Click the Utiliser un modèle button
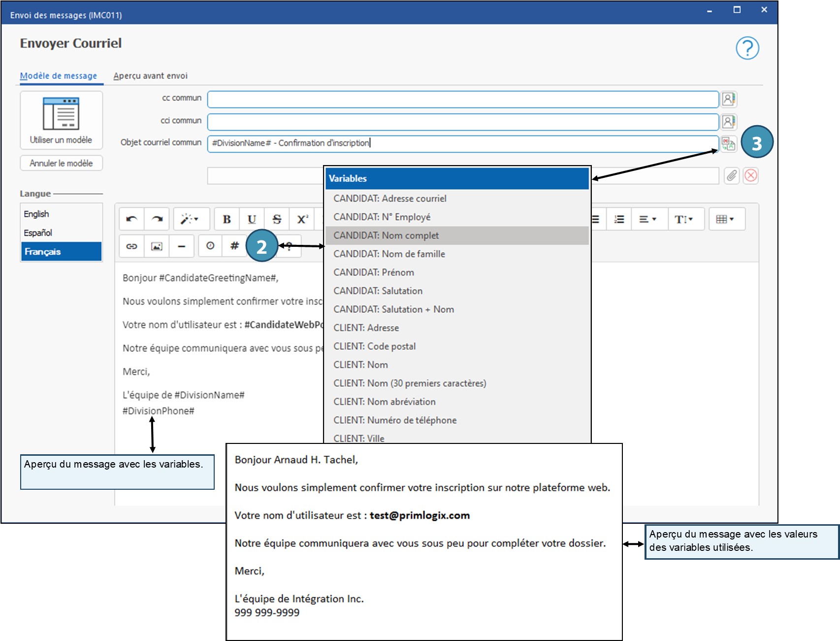840x641 pixels. coord(61,120)
